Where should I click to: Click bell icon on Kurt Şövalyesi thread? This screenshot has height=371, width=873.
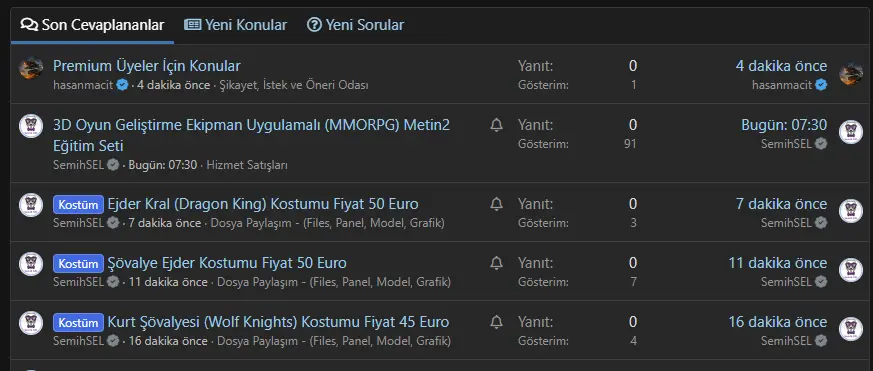497,322
